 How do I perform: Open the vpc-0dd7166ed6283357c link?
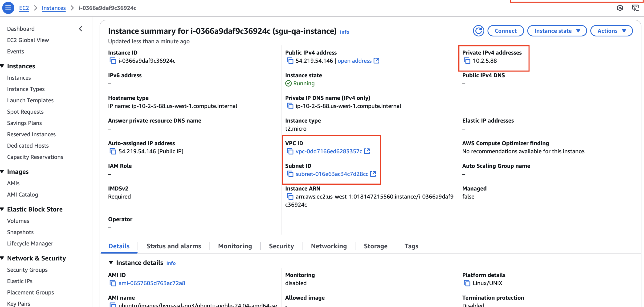pos(329,151)
